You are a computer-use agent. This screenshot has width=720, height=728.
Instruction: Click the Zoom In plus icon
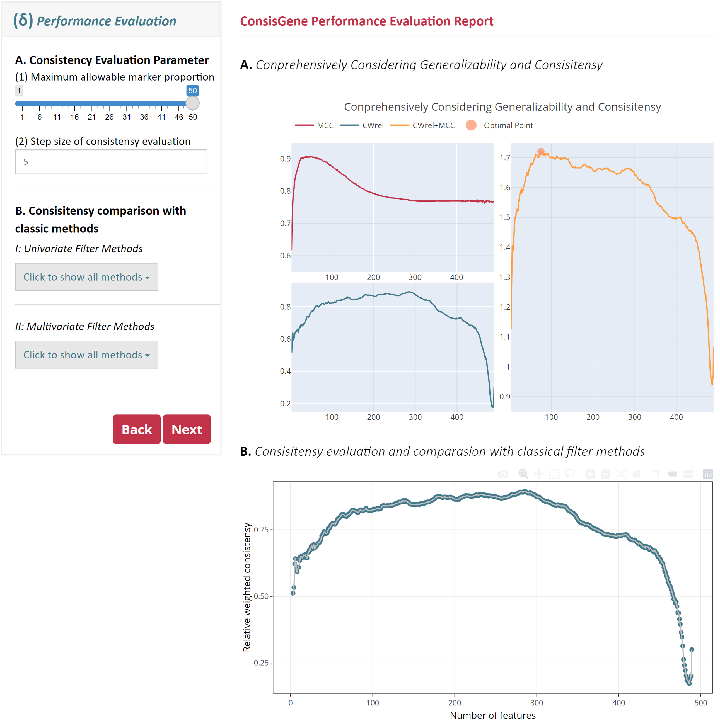tap(590, 474)
